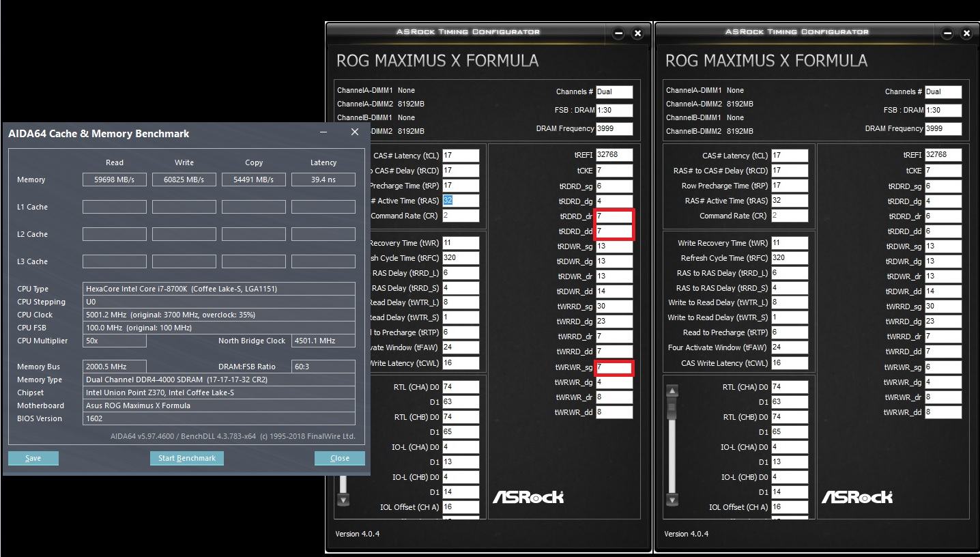Image resolution: width=980 pixels, height=557 pixels.
Task: Minimize the AIDA64 benchmark window
Action: (x=323, y=132)
